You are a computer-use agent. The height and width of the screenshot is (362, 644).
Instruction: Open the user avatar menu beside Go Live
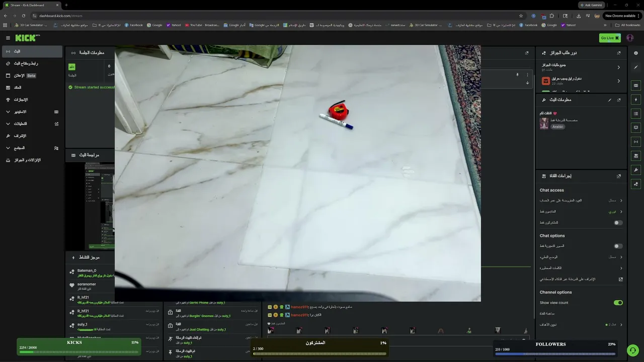(630, 38)
